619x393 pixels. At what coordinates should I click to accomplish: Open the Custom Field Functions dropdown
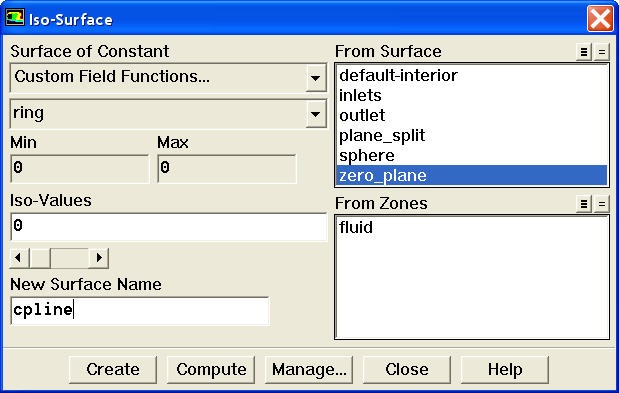pos(315,78)
